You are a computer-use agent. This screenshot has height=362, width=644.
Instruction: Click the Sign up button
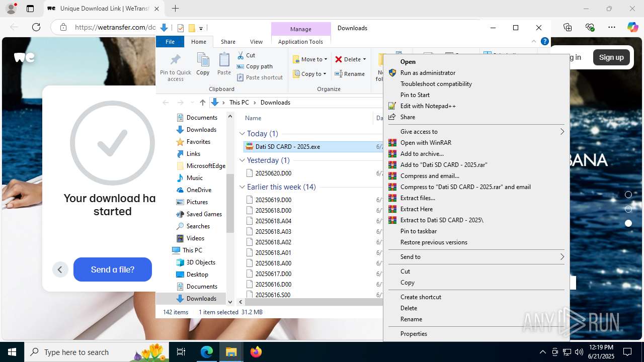(x=611, y=57)
